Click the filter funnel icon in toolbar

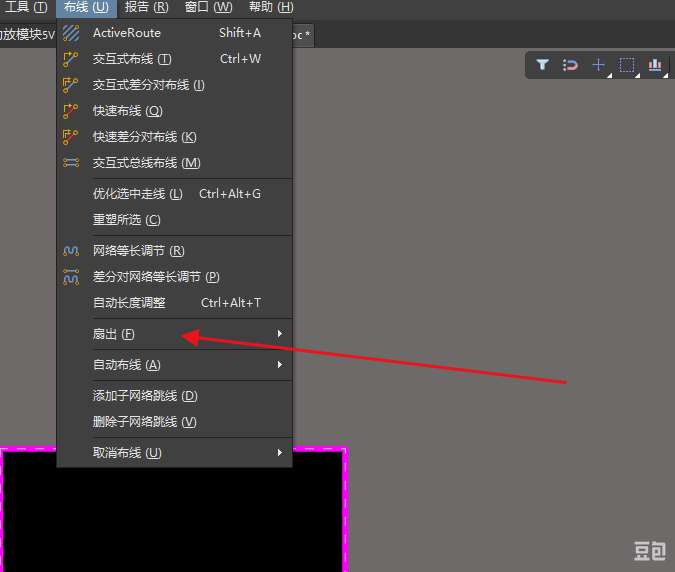click(542, 65)
